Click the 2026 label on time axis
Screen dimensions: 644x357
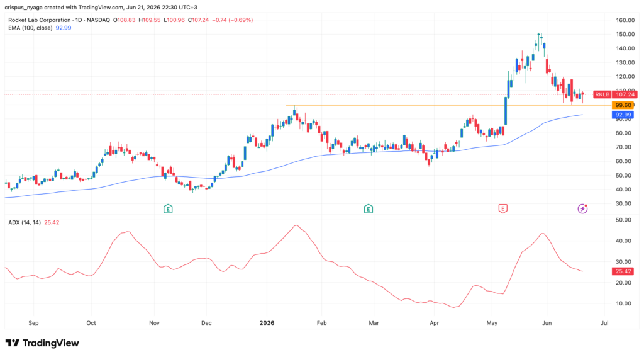pos(267,323)
